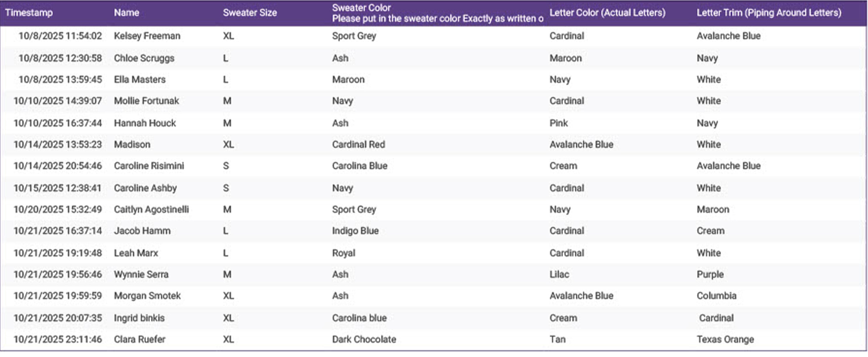Select the Royal sweater color cell
Viewport: 868px width, 357px height.
click(x=343, y=253)
